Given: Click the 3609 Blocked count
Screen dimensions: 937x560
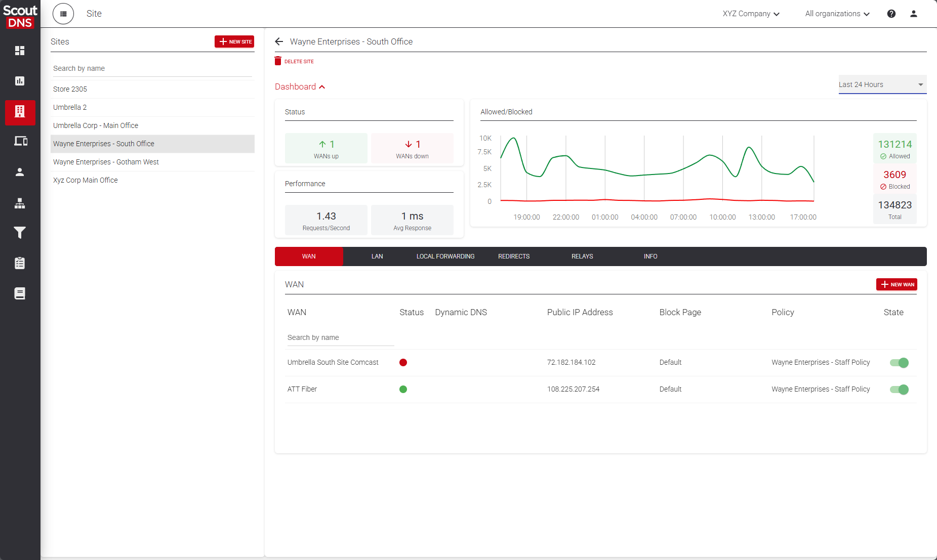Looking at the screenshot, I should pyautogui.click(x=894, y=175).
